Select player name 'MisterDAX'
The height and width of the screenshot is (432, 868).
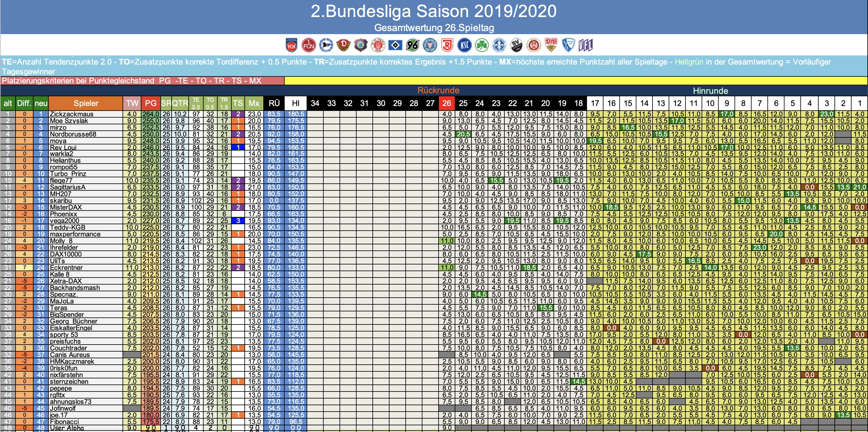[x=66, y=207]
